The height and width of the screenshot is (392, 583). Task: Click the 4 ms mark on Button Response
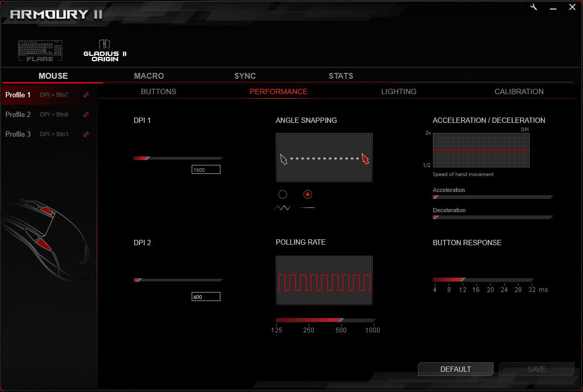434,289
